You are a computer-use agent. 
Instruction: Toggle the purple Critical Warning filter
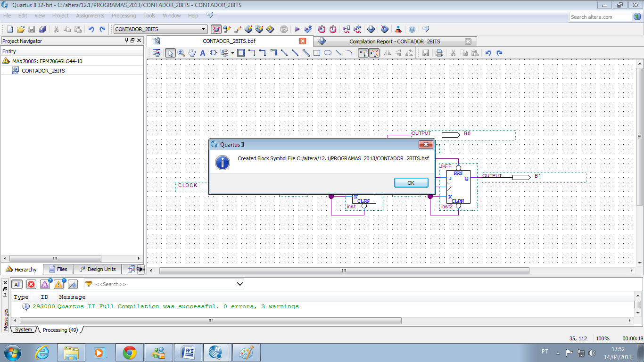coord(45,284)
